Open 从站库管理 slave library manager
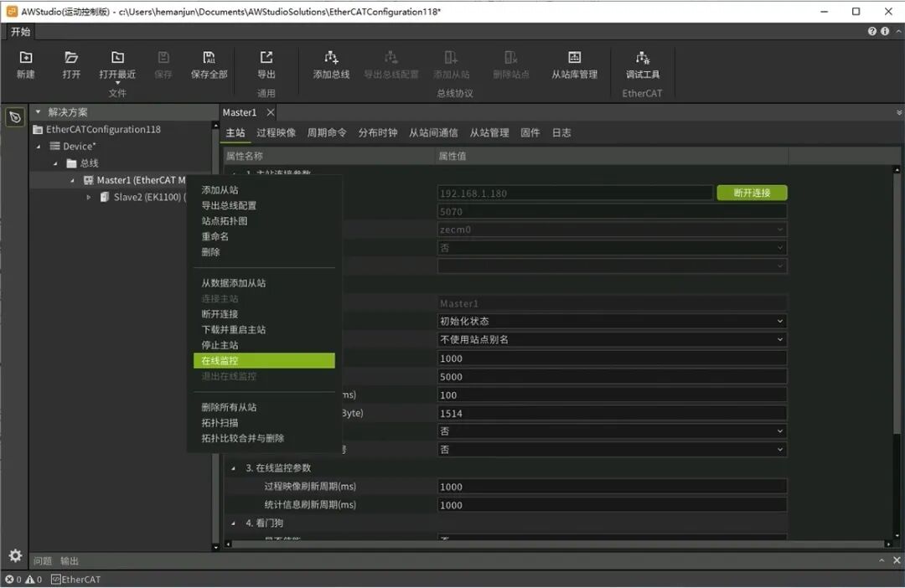Image resolution: width=905 pixels, height=588 pixels. click(x=574, y=58)
